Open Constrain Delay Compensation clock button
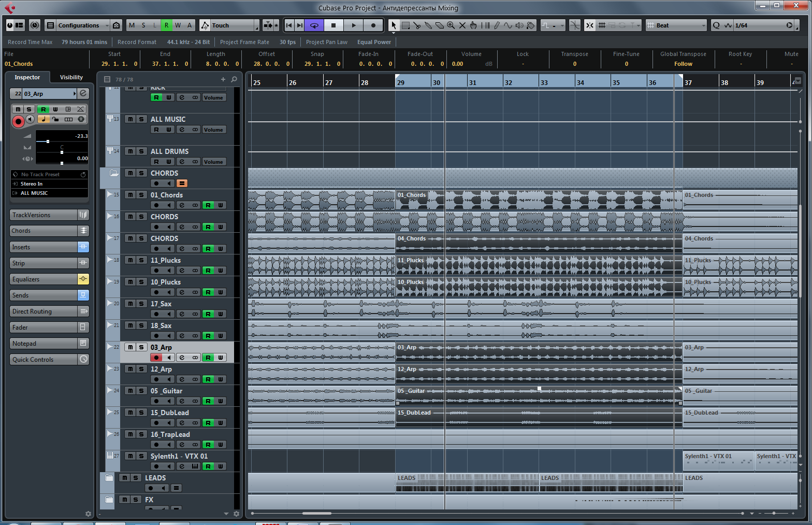This screenshot has height=525, width=812. pyautogui.click(x=35, y=25)
